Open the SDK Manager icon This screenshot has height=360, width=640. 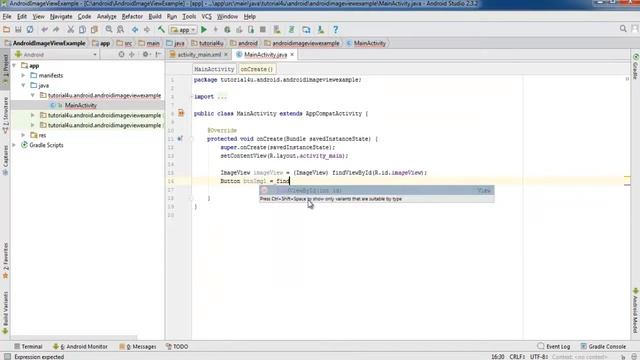[x=321, y=29]
